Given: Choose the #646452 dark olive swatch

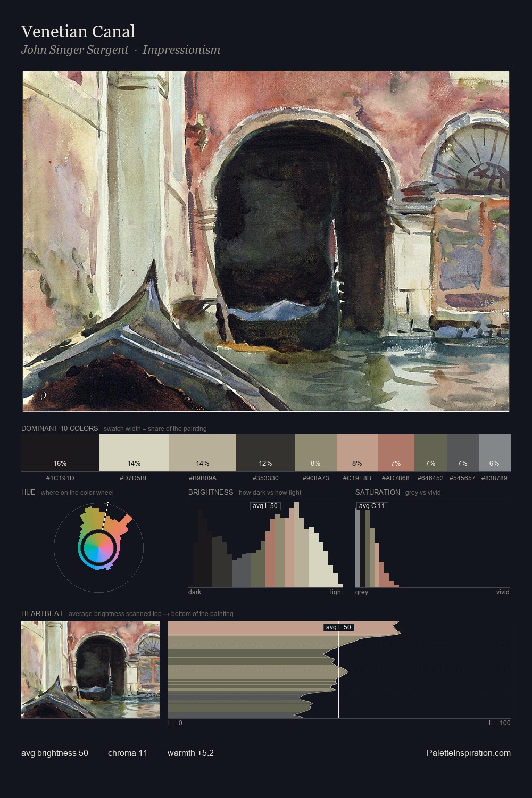Looking at the screenshot, I should (430, 453).
